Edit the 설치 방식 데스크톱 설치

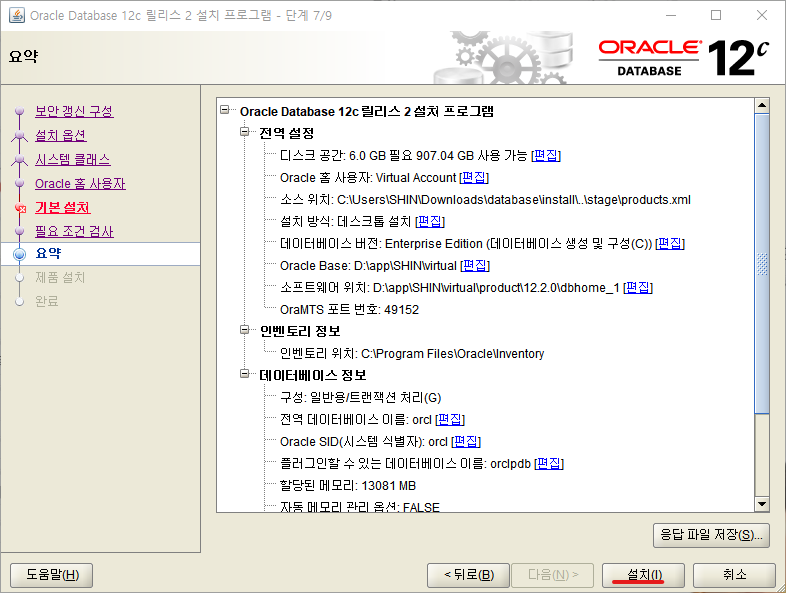pos(430,221)
